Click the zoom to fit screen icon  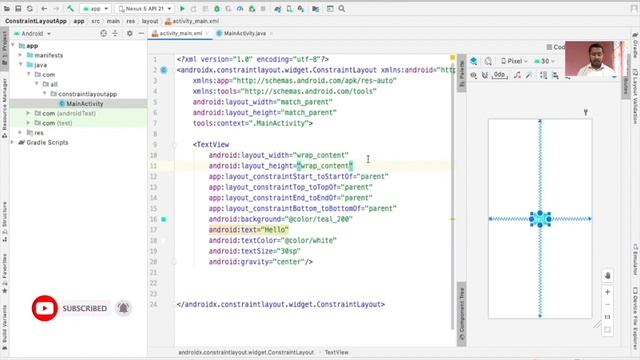click(607, 330)
